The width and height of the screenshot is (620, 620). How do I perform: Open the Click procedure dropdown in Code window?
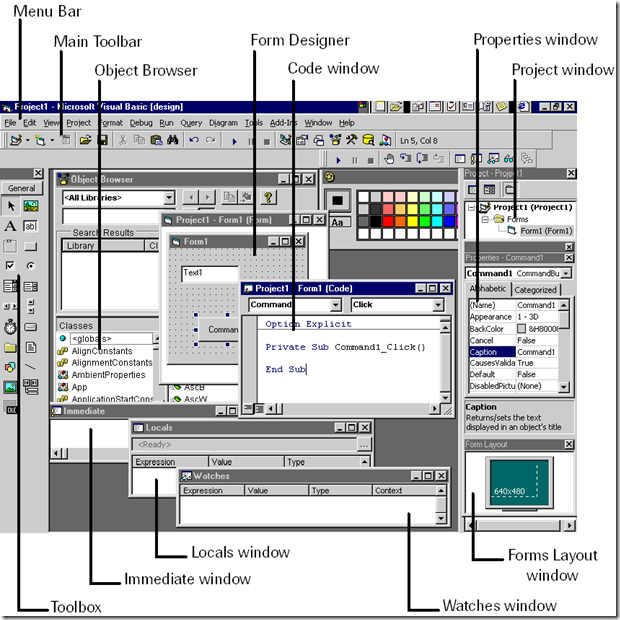pos(438,304)
